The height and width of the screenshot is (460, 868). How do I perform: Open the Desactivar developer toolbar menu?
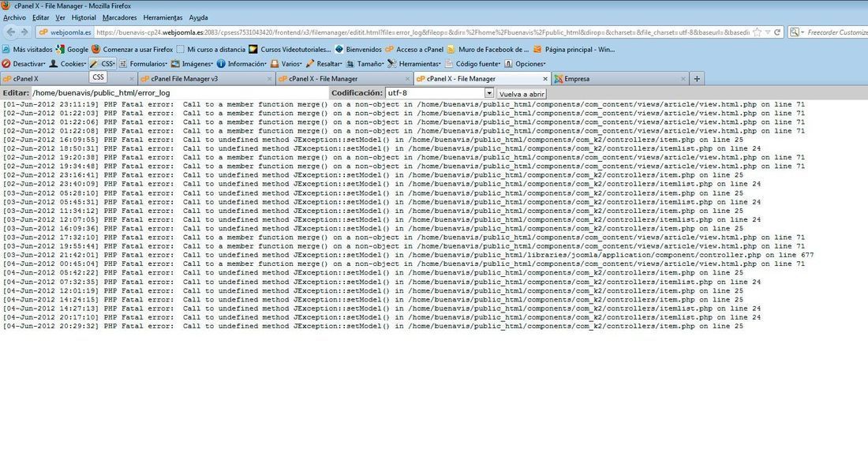24,64
